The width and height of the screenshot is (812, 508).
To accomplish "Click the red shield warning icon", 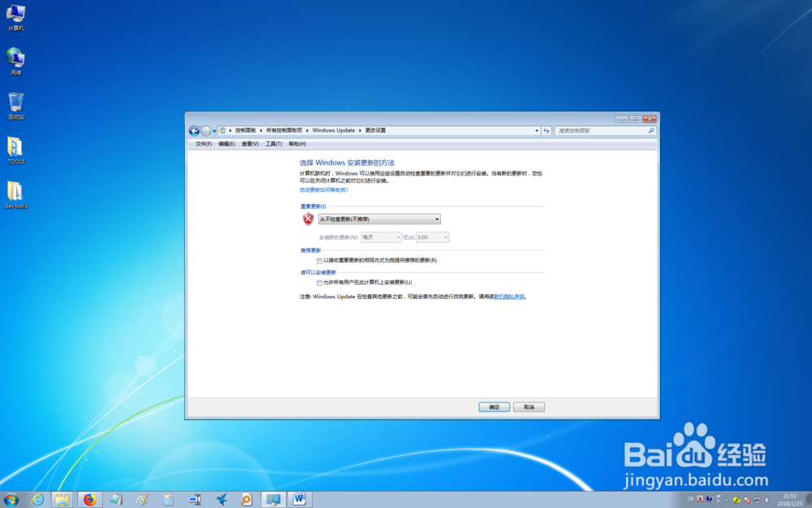I will (x=308, y=219).
